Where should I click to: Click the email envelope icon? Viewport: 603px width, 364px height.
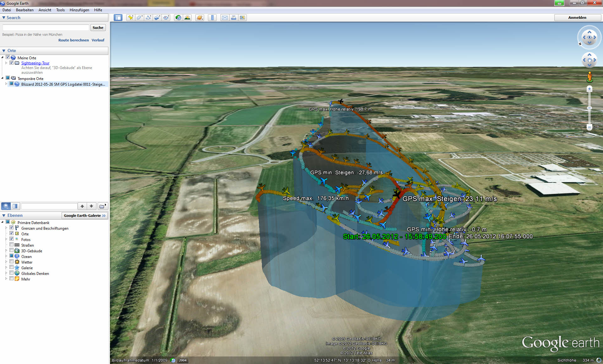(x=225, y=18)
